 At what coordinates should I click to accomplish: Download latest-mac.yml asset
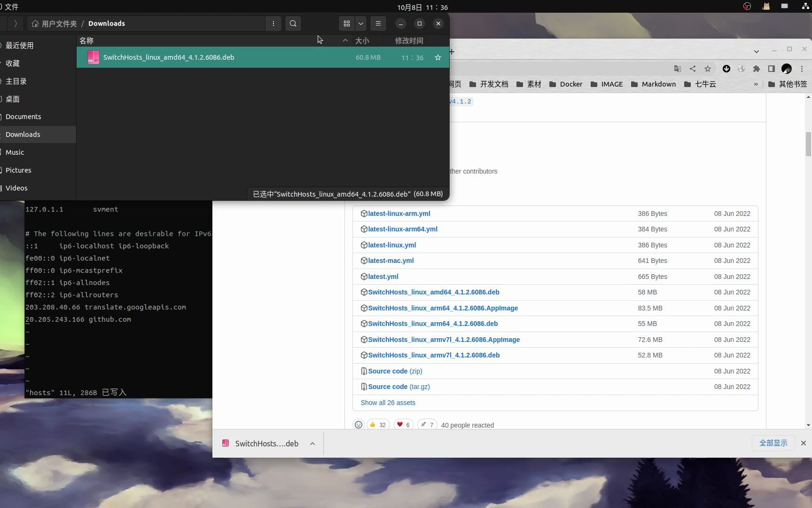(391, 261)
